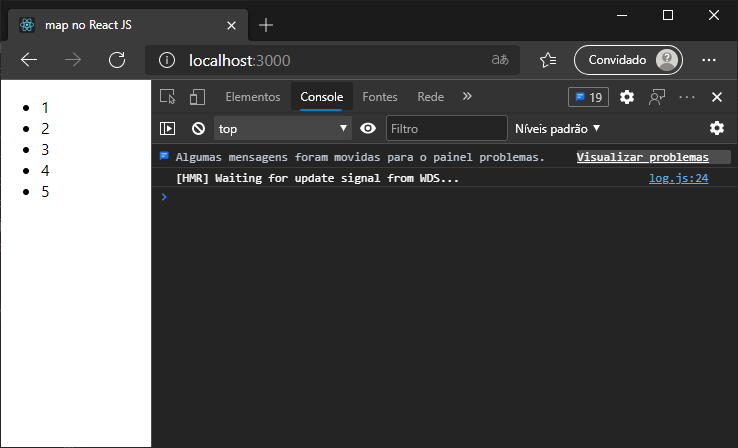Click the Visualizar problemas link
738x448 pixels.
point(642,157)
